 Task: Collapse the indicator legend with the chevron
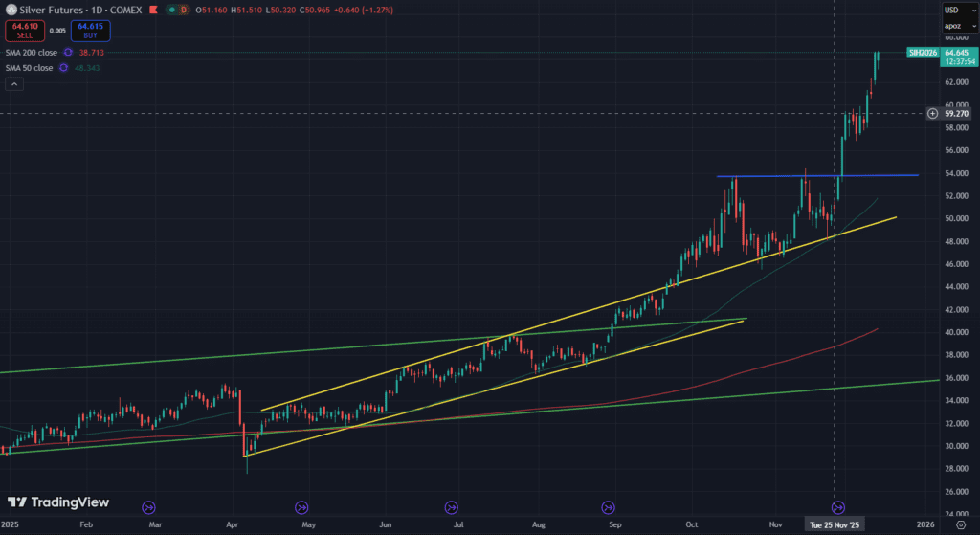(x=14, y=84)
